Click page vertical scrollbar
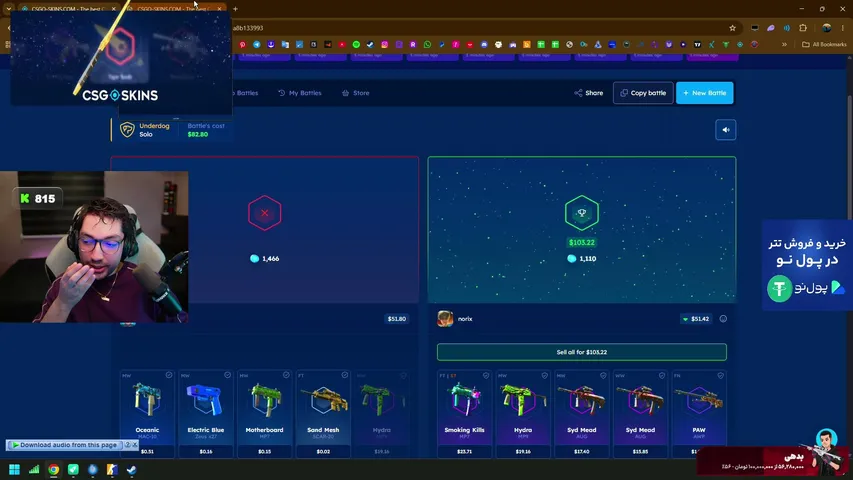This screenshot has width=853, height=480. point(850,158)
